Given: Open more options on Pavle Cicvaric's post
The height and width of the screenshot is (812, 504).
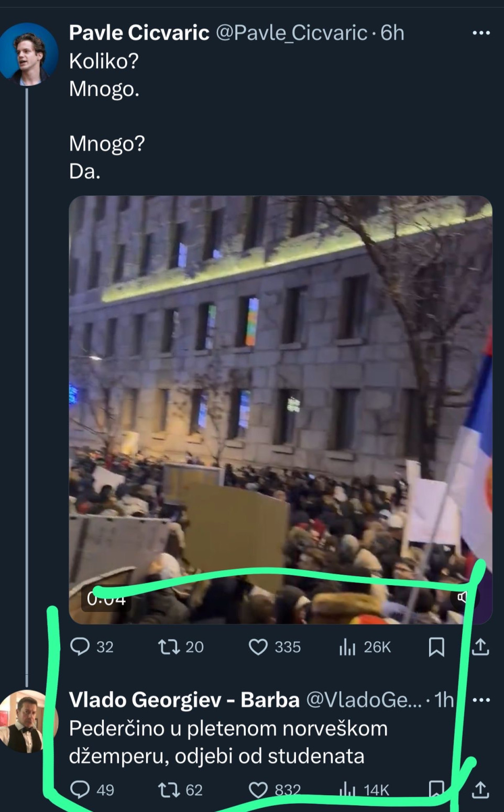Looking at the screenshot, I should click(481, 33).
